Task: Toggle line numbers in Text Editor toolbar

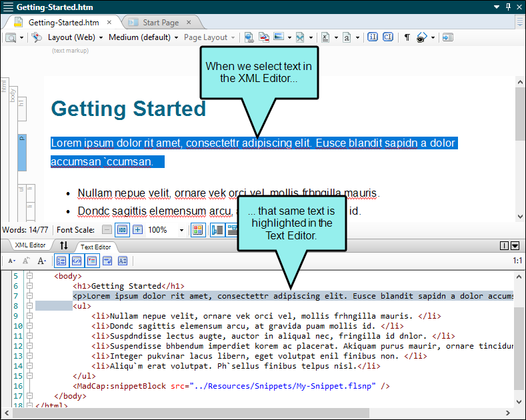Action: point(61,261)
